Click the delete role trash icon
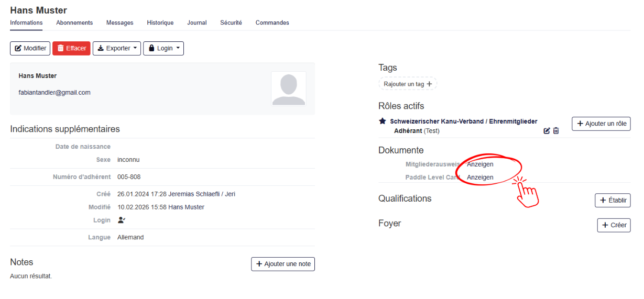 coord(556,131)
